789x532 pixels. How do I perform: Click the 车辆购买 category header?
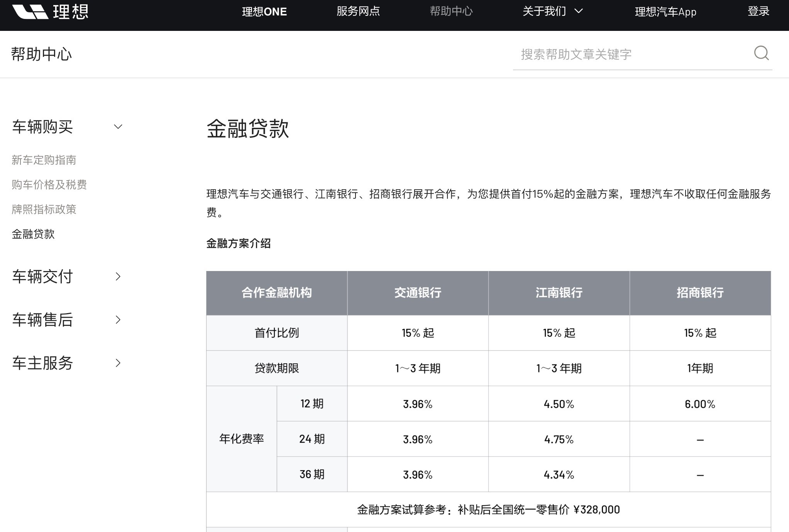point(43,127)
